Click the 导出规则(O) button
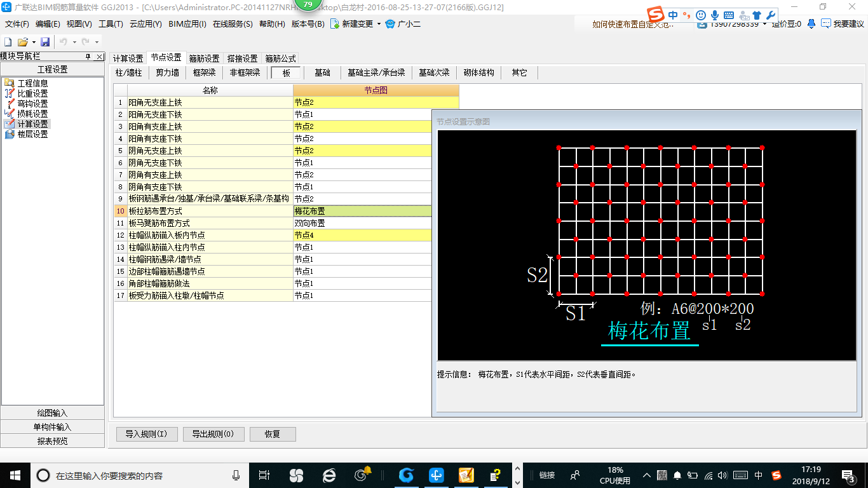This screenshot has height=488, width=868. (x=213, y=435)
